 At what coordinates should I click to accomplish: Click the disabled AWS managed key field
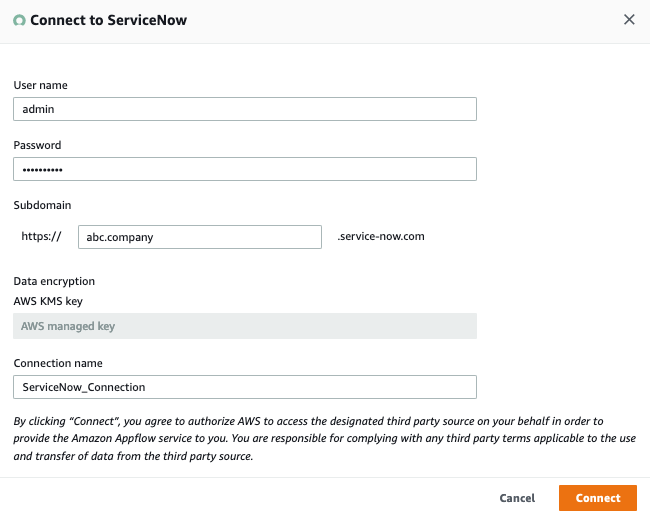(x=244, y=326)
